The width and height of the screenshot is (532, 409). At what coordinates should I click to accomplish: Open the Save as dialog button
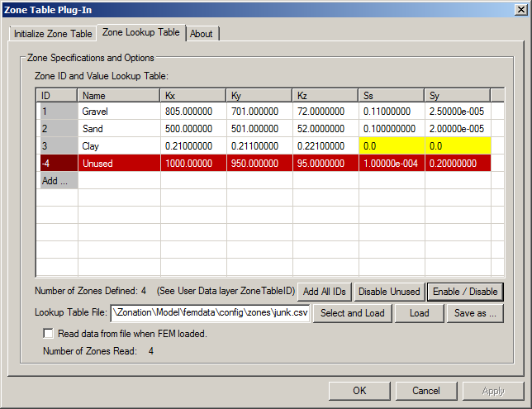[474, 313]
